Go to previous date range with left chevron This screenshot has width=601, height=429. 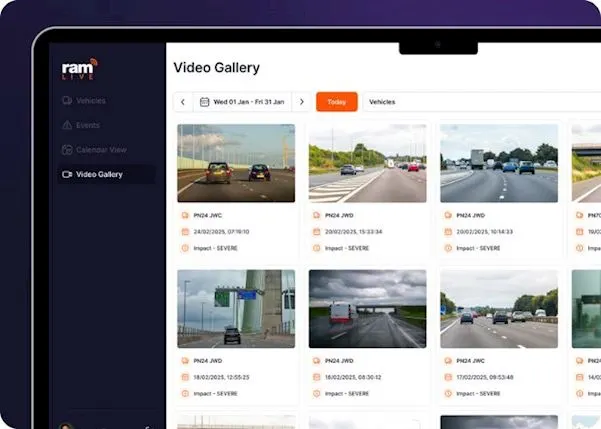point(183,102)
